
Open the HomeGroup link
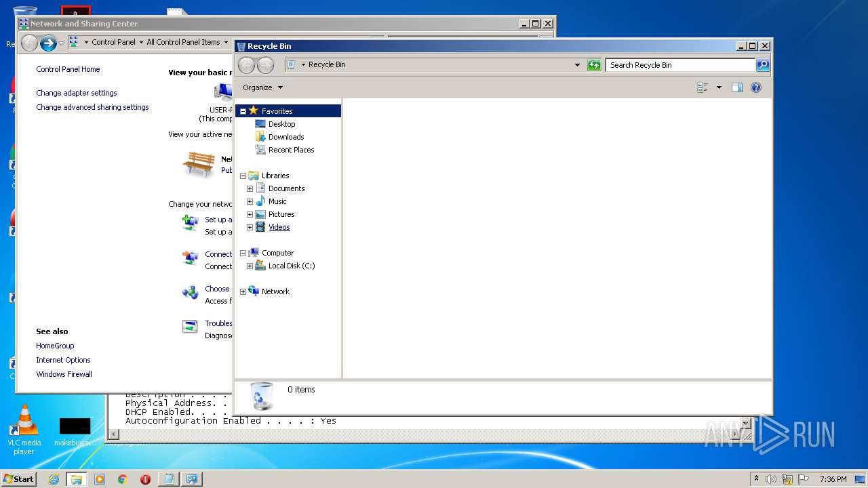coord(55,346)
